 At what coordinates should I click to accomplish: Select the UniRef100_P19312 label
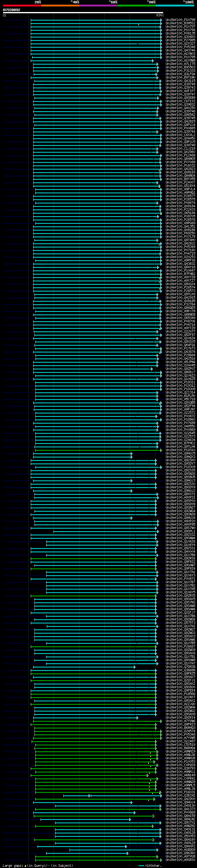point(180,386)
